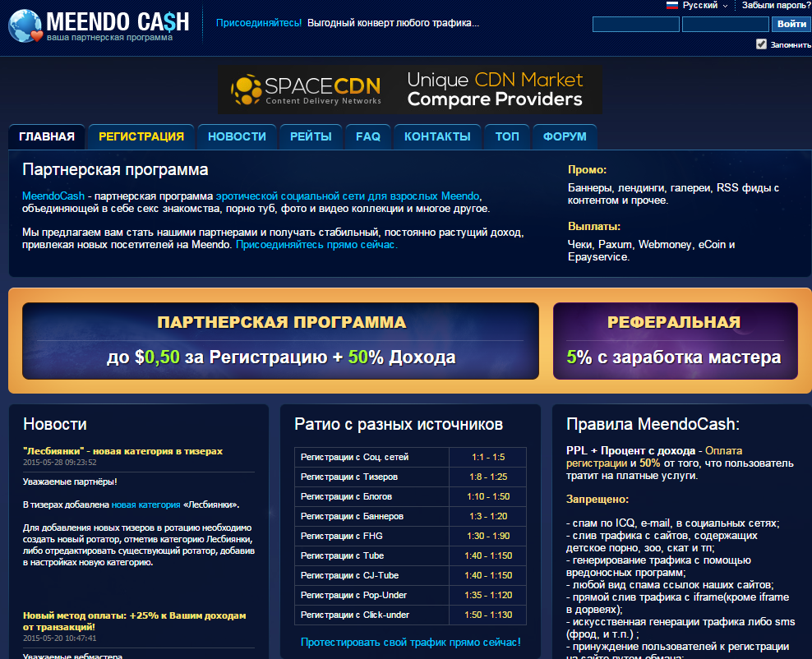Select the Регистрации с CJ-Tube row
The width and height of the screenshot is (812, 659).
point(410,575)
